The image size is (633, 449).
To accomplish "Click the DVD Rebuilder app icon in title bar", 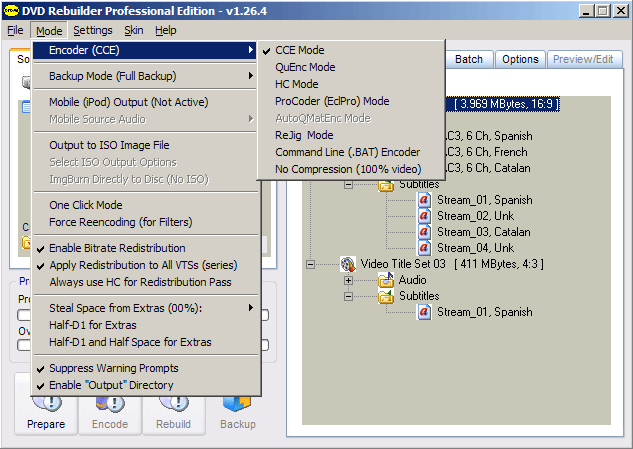I will tap(11, 11).
